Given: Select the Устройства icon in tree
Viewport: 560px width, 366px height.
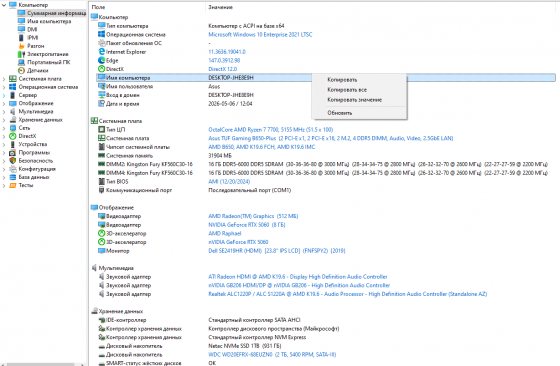Looking at the screenshot, I should pyautogui.click(x=12, y=144).
